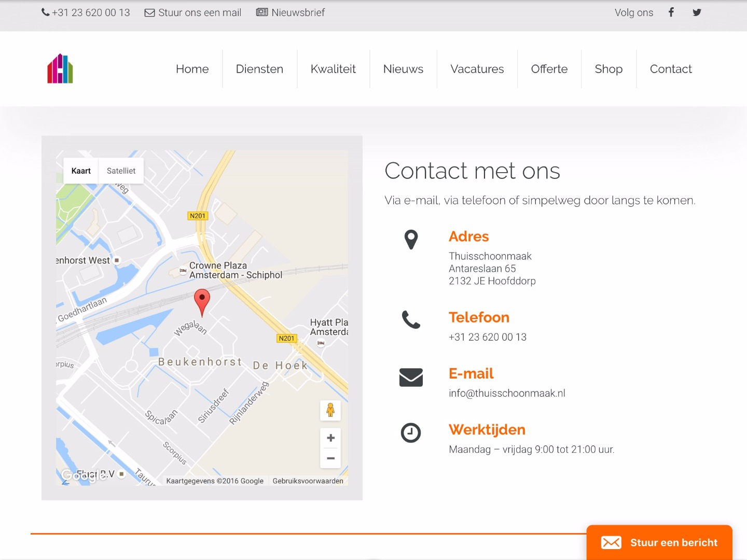Click the colorful house logo
The width and height of the screenshot is (747, 560).
(60, 68)
